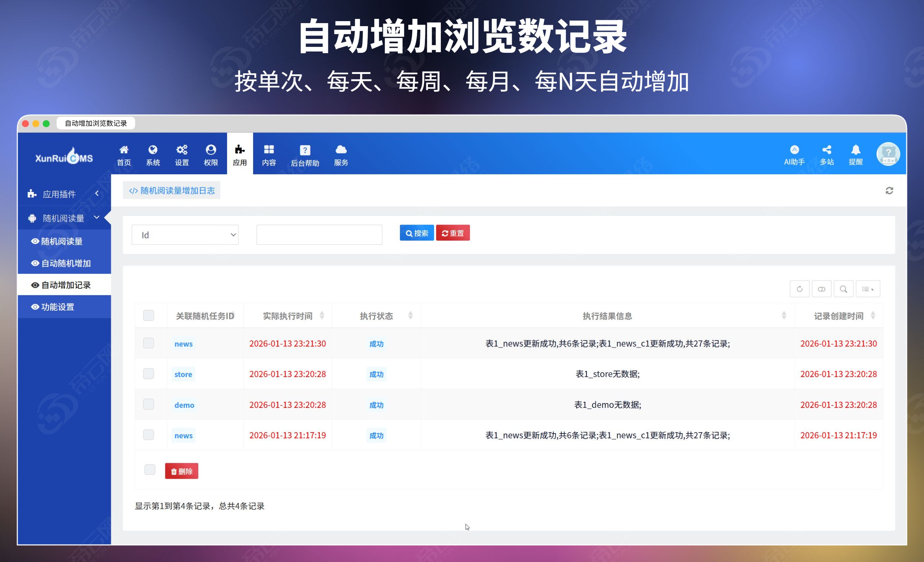Viewport: 924px width, 562px height.
Task: Switch to the 应用 tab in top navigation
Action: click(240, 154)
